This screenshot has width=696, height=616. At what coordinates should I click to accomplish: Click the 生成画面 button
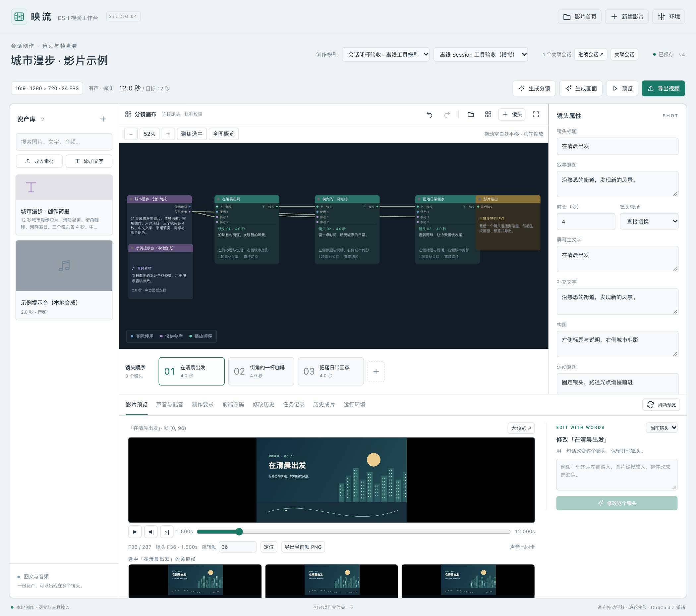pyautogui.click(x=581, y=88)
